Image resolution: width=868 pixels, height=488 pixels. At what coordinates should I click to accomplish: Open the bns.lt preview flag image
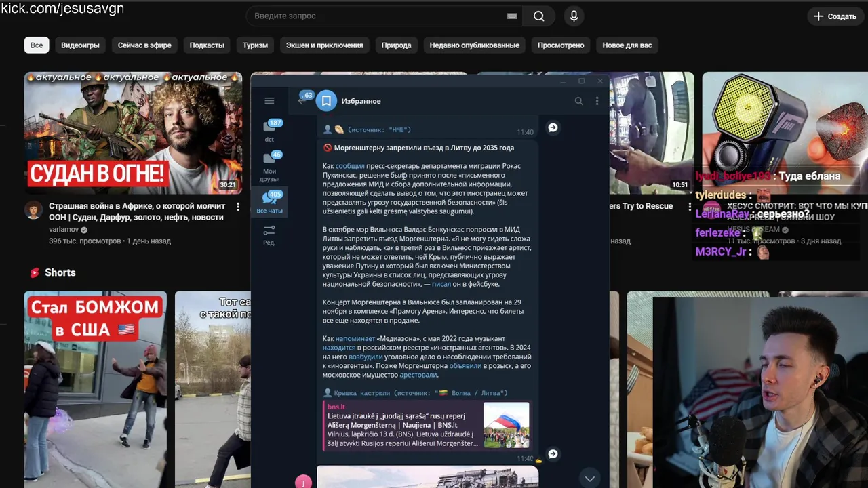point(506,425)
